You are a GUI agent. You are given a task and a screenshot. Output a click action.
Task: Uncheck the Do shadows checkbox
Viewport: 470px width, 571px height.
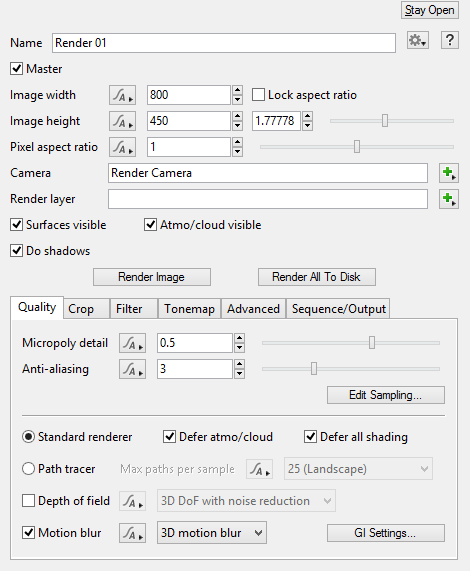(x=16, y=251)
